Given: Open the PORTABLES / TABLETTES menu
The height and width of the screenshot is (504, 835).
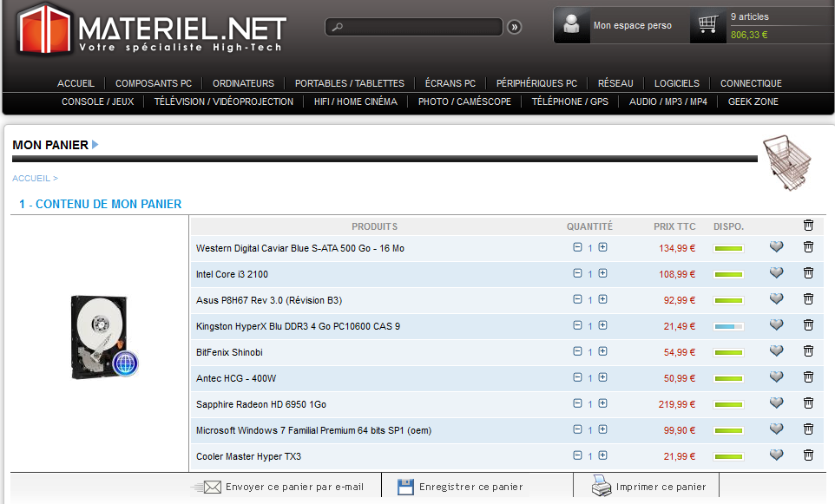Looking at the screenshot, I should [349, 83].
